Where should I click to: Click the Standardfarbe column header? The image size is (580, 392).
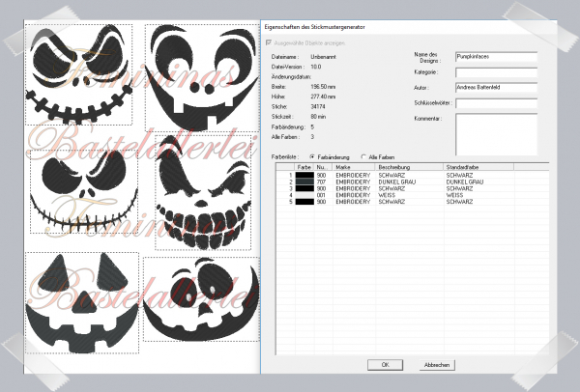pos(478,167)
